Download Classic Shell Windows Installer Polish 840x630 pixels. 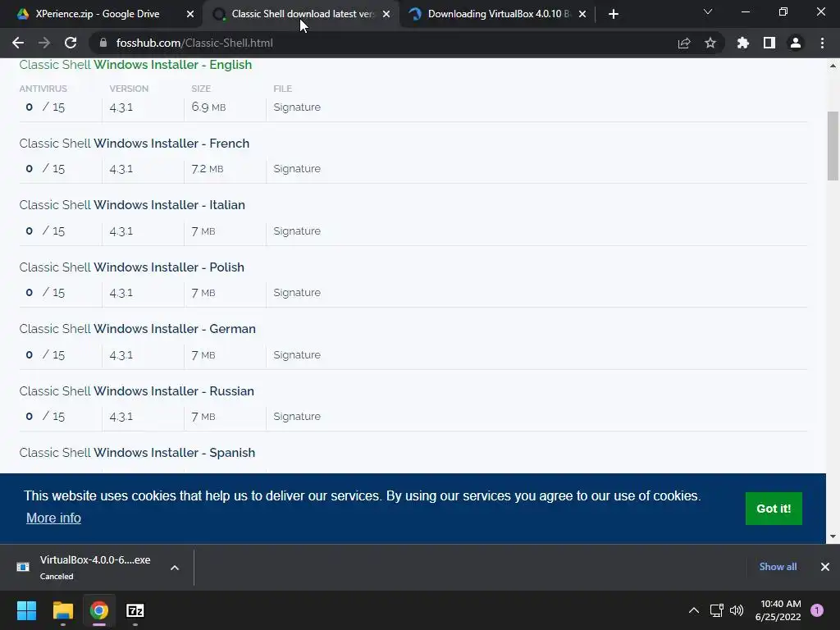pos(132,267)
